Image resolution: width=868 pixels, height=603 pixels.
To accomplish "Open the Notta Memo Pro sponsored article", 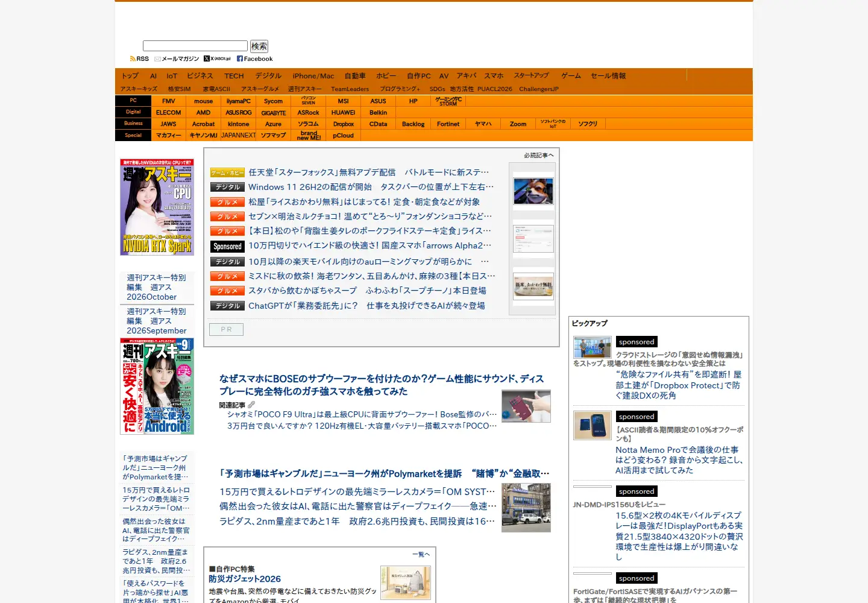I will [x=679, y=460].
